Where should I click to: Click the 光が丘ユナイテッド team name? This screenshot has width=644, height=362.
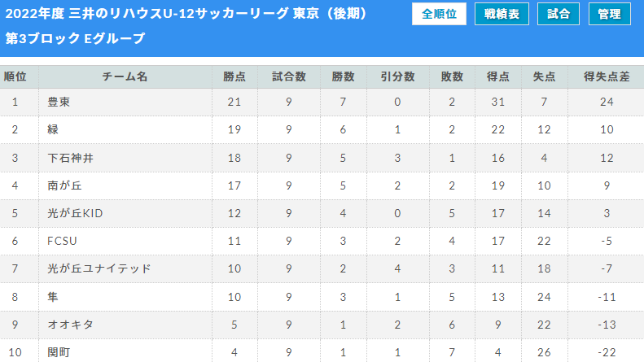point(99,268)
